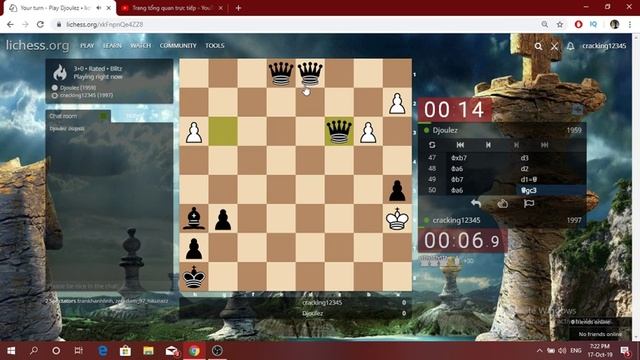Select move 47 Bxb7 in move list
640x360 pixels.
[459, 158]
